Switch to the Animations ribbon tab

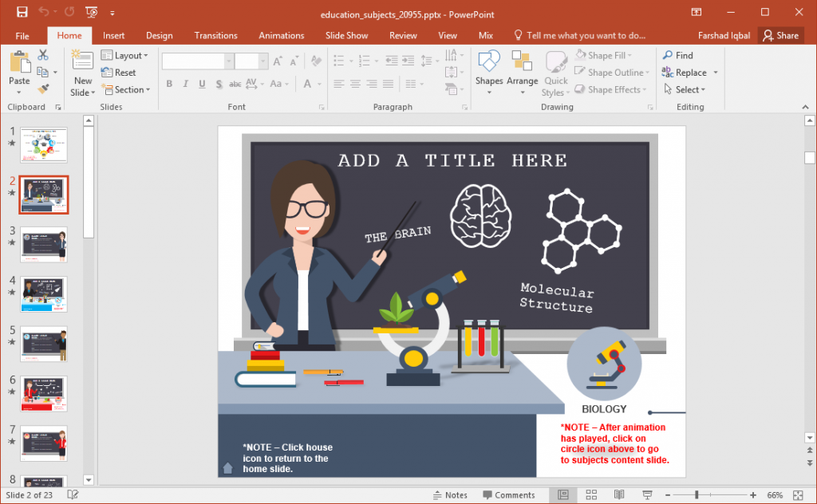(281, 35)
